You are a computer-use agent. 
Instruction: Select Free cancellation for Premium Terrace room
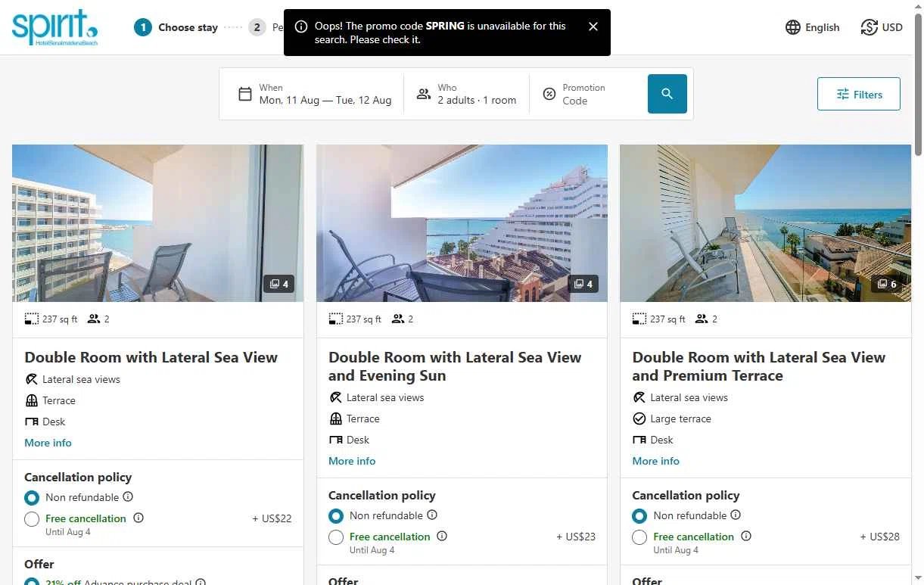[639, 537]
